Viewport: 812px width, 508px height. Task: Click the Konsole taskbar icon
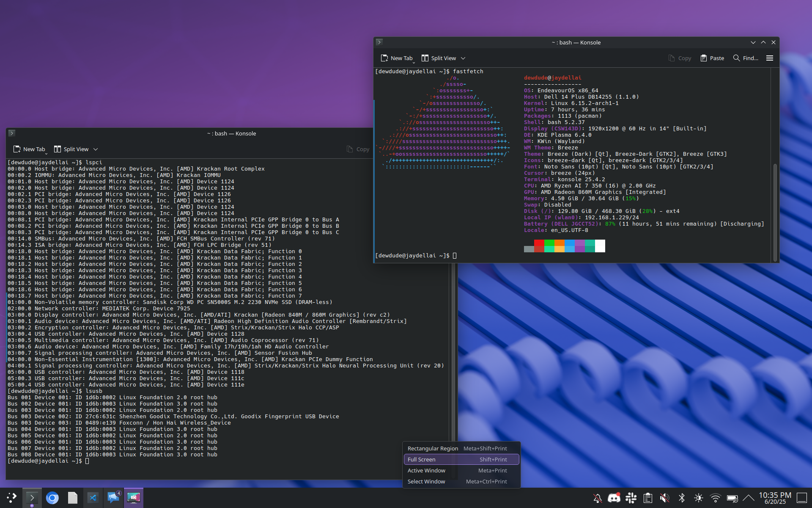[32, 498]
